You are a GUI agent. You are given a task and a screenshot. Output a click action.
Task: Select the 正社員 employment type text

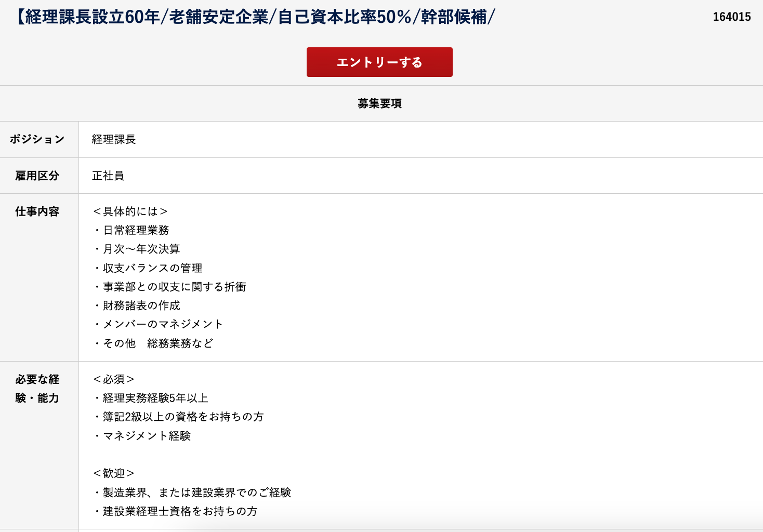(108, 176)
